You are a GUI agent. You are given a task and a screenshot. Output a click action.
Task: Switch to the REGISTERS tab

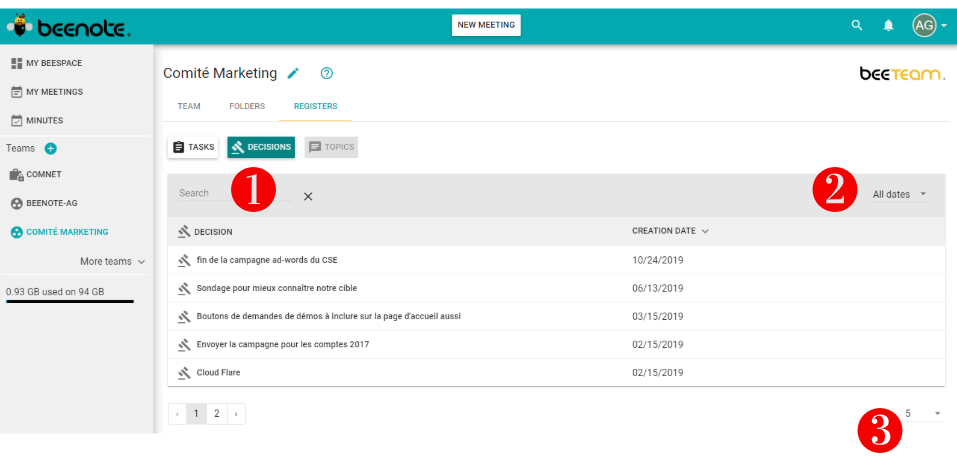[x=316, y=106]
